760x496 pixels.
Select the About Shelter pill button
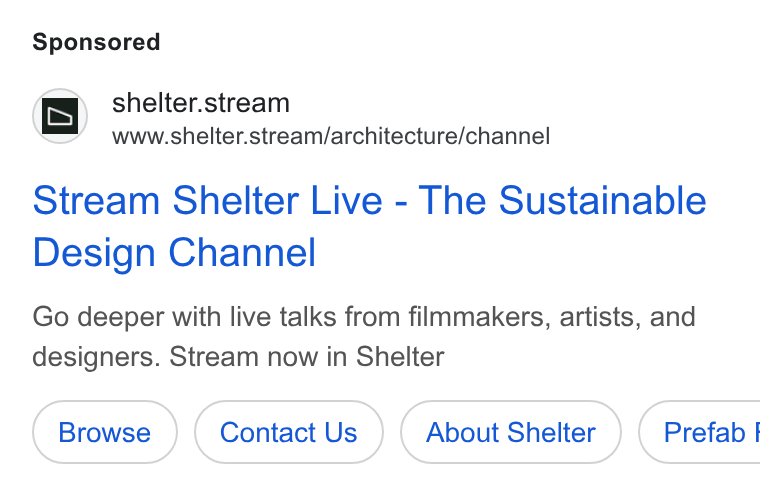coord(511,432)
